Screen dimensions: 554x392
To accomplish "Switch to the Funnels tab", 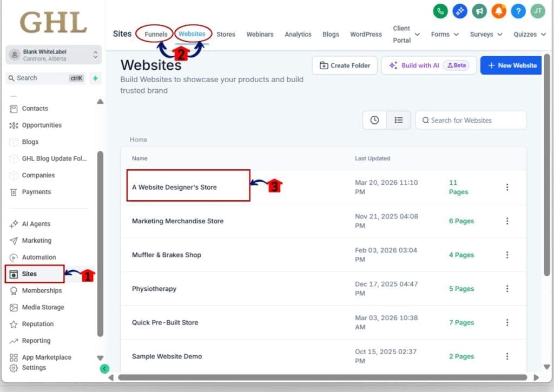I will point(155,34).
